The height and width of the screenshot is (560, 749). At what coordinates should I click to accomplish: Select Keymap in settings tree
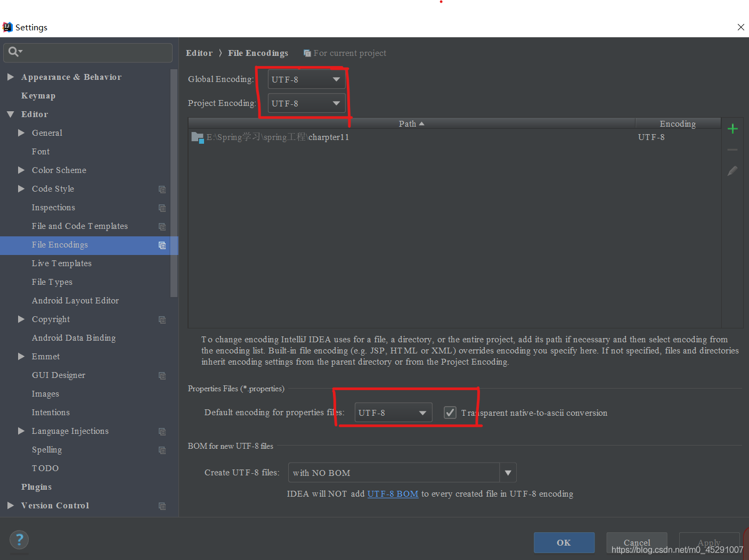pyautogui.click(x=38, y=96)
